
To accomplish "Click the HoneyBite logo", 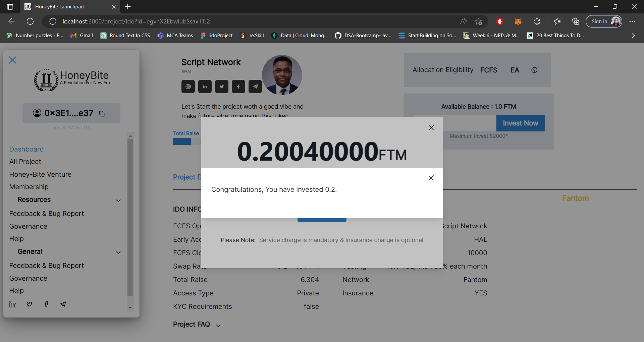I will pyautogui.click(x=72, y=80).
